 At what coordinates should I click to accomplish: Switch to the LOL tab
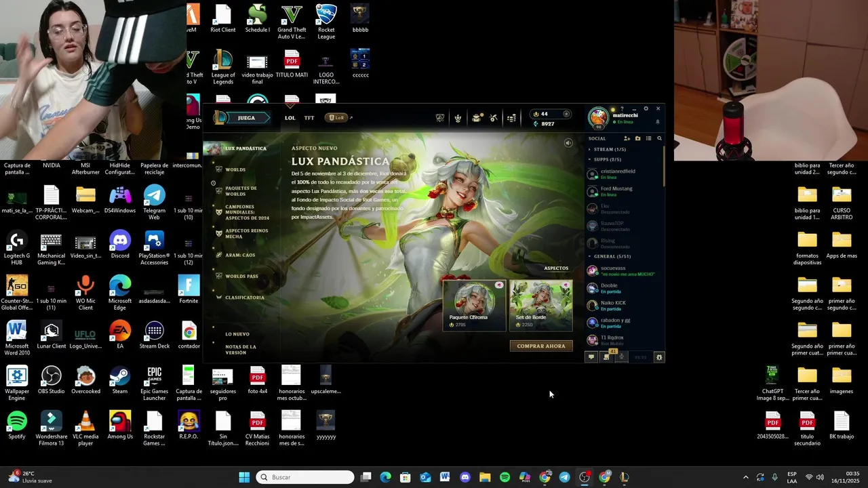click(x=290, y=118)
